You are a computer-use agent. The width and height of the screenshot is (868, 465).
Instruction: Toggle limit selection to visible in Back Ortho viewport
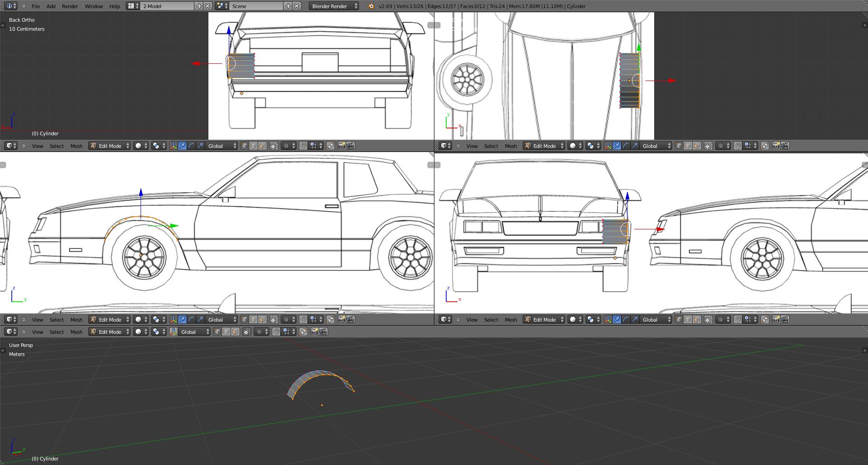click(274, 146)
